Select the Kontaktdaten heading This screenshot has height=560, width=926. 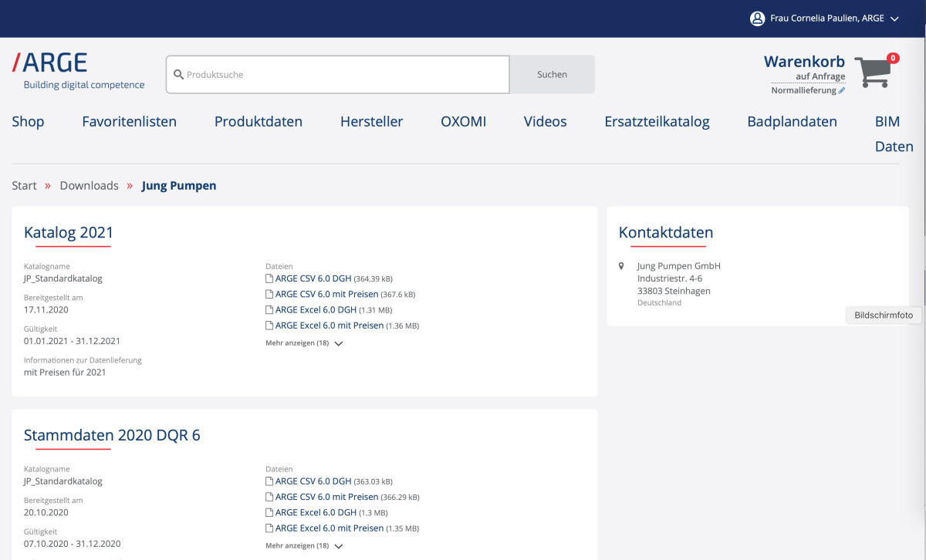tap(666, 232)
